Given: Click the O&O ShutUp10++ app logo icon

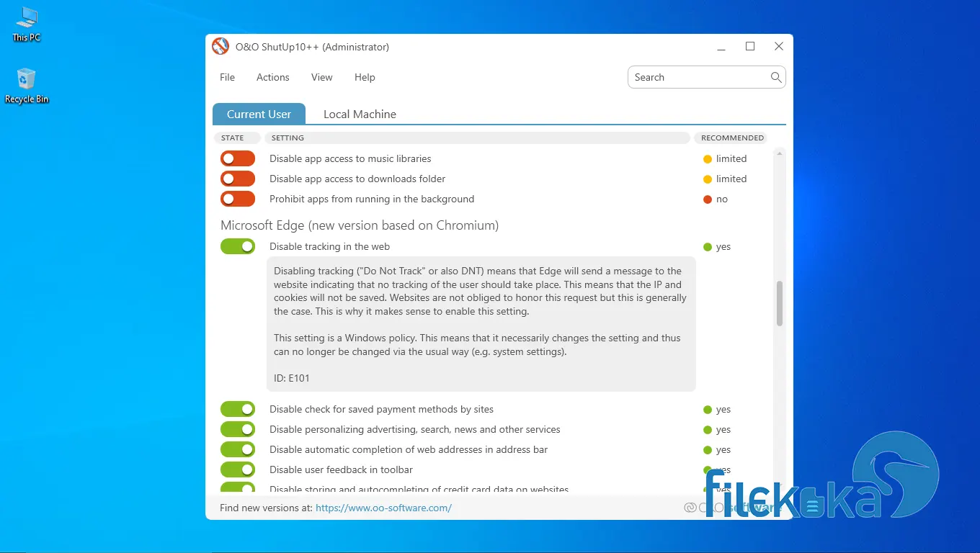Looking at the screenshot, I should pyautogui.click(x=220, y=47).
